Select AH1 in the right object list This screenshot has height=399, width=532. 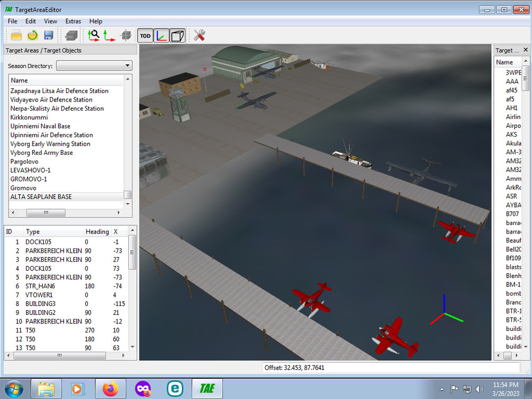[512, 108]
